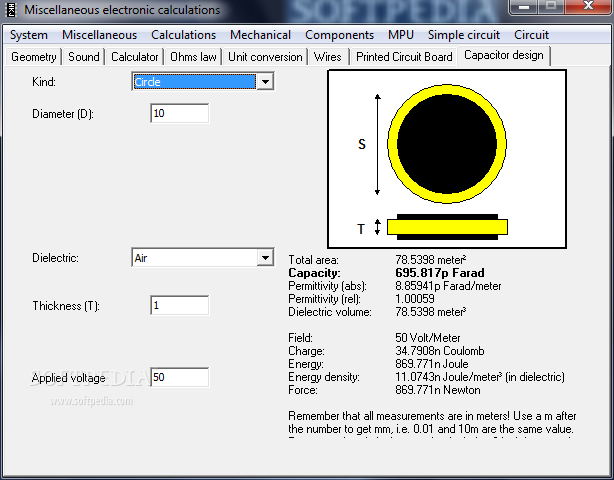Open the Components menu
Image resolution: width=614 pixels, height=480 pixels.
340,35
